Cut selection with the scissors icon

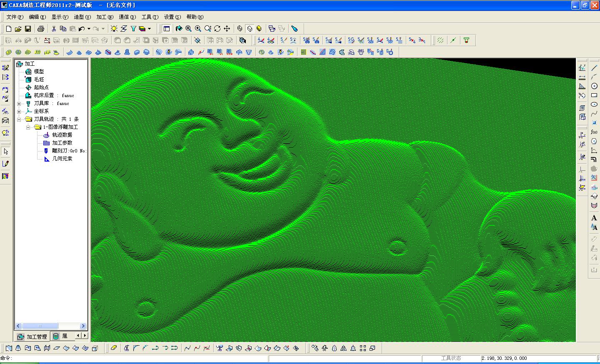[x=54, y=29]
